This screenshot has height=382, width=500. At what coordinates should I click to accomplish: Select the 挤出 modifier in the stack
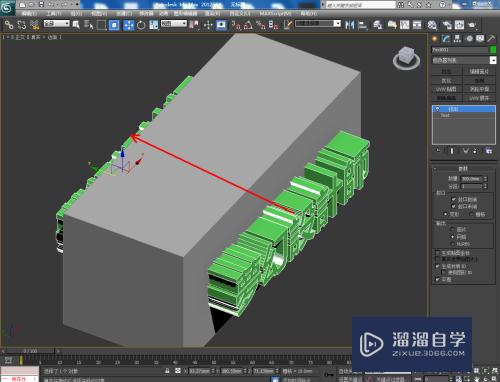tap(464, 109)
